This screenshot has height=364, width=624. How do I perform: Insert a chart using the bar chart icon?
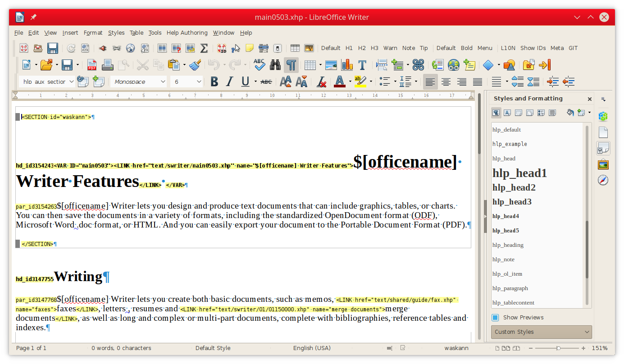pos(347,65)
